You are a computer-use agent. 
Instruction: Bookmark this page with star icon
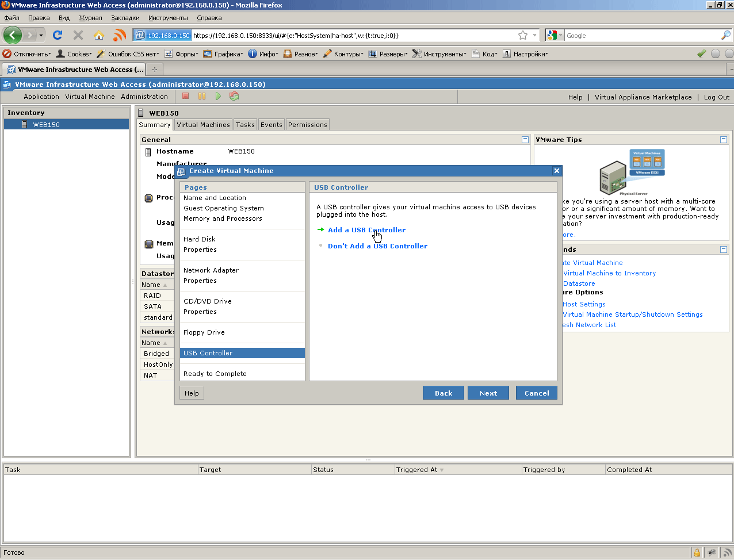[x=523, y=35]
